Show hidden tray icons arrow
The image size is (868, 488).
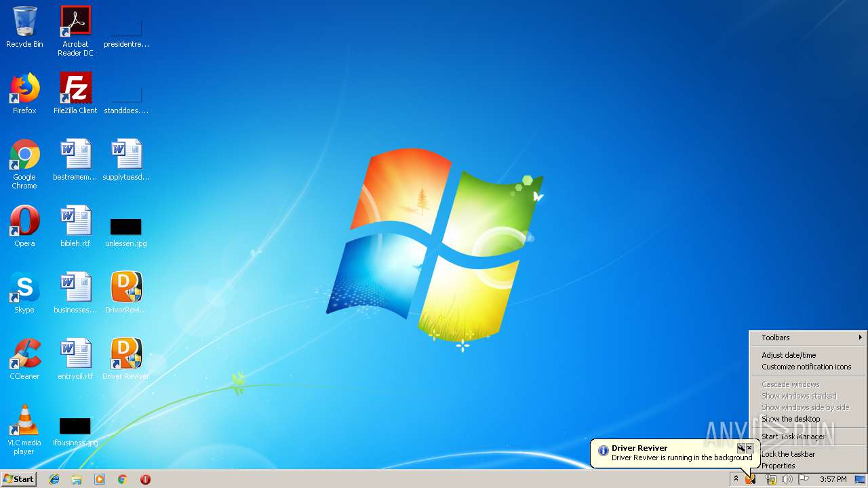pyautogui.click(x=736, y=479)
